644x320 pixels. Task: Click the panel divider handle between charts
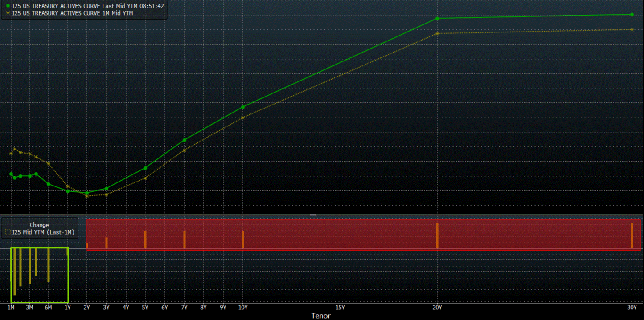pyautogui.click(x=313, y=215)
